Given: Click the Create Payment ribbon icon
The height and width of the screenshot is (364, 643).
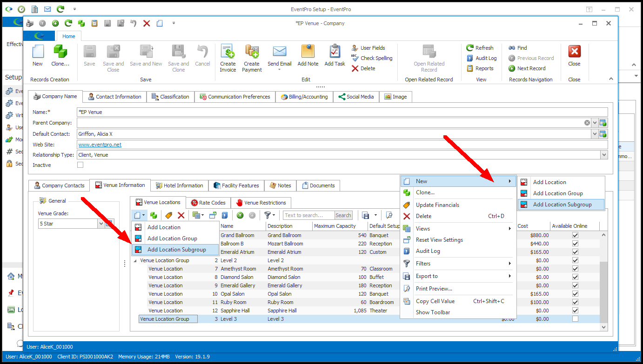Looking at the screenshot, I should point(252,58).
